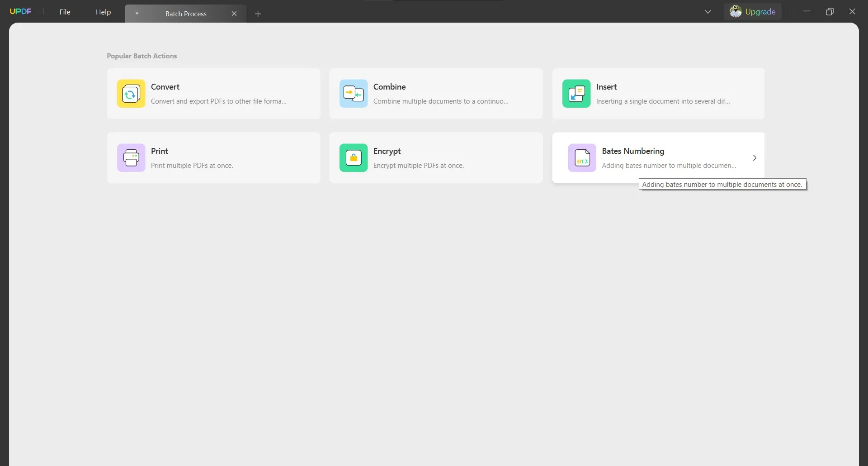Click the Upgrade account avatar icon
Viewport: 868px width, 466px height.
coord(736,11)
